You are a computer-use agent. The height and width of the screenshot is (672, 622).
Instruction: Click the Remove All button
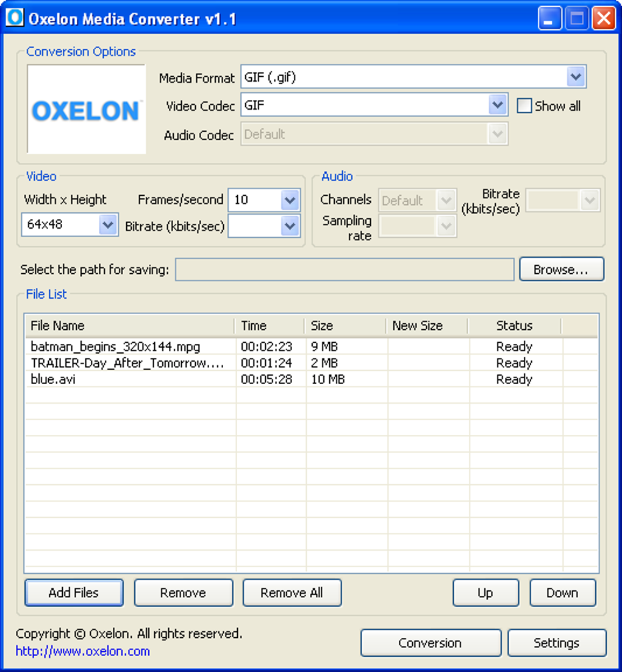point(292,593)
